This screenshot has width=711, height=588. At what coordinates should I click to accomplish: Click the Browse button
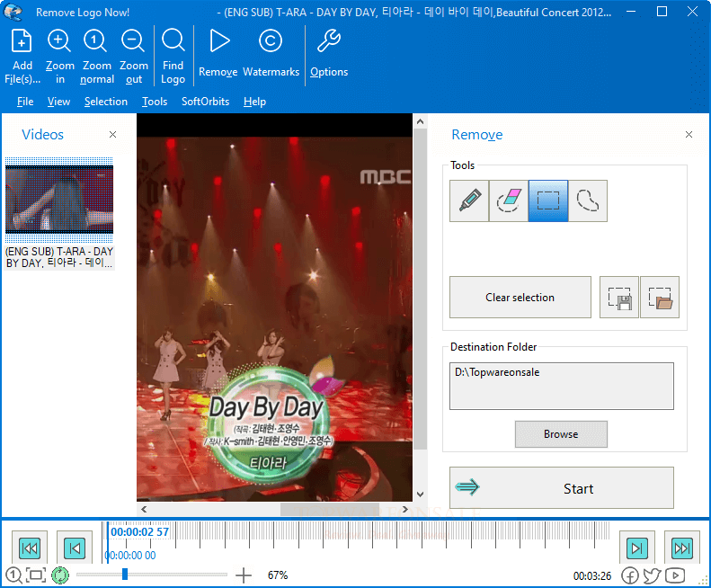pos(561,434)
